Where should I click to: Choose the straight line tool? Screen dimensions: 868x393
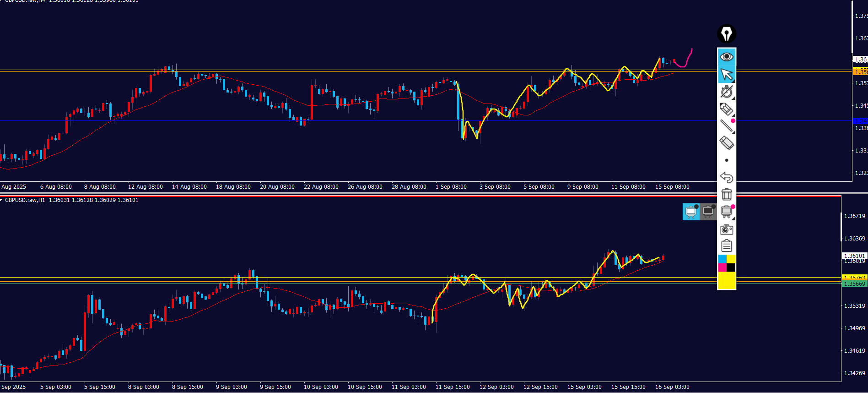pos(726,126)
